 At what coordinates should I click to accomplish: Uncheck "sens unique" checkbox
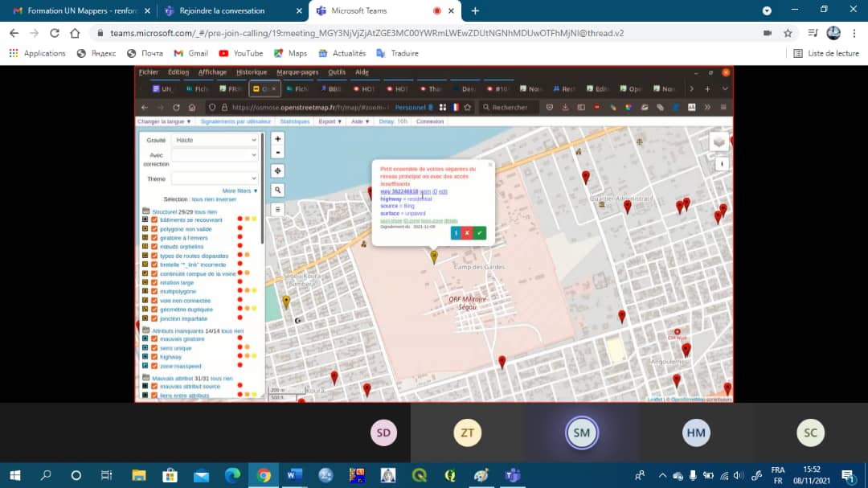pyautogui.click(x=154, y=348)
